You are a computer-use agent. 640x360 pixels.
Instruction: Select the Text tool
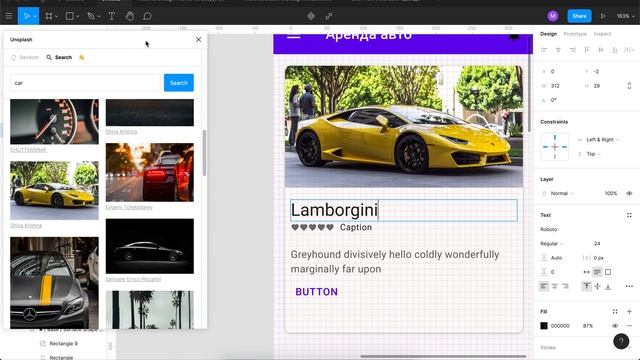111,16
